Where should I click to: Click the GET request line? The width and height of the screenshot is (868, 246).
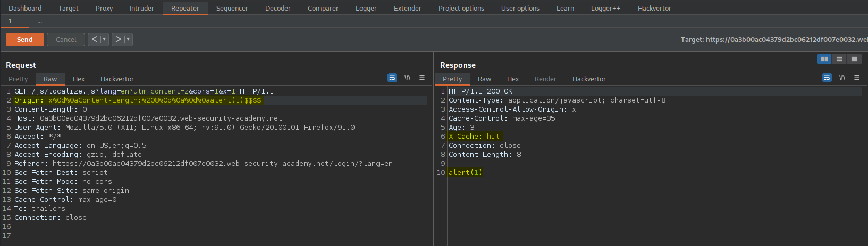tap(144, 91)
